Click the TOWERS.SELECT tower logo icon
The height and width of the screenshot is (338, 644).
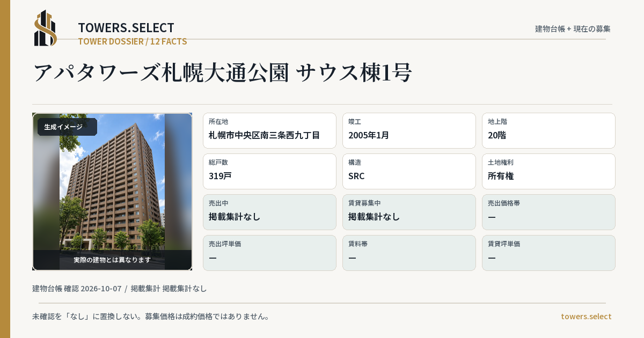pyautogui.click(x=45, y=28)
